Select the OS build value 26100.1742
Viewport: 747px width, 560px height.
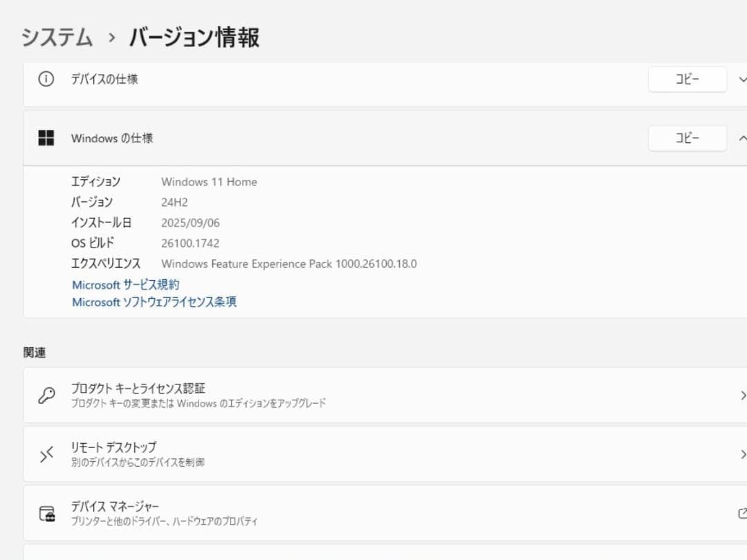(190, 243)
